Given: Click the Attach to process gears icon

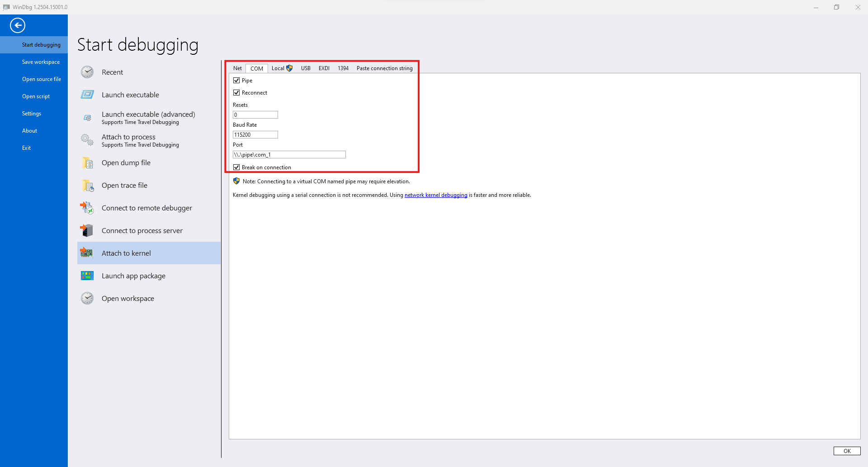Looking at the screenshot, I should [x=87, y=140].
